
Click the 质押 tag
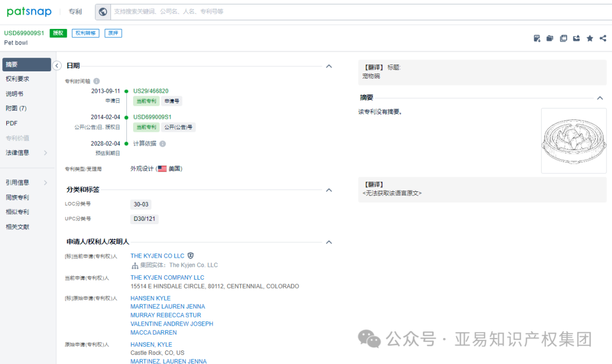[113, 33]
